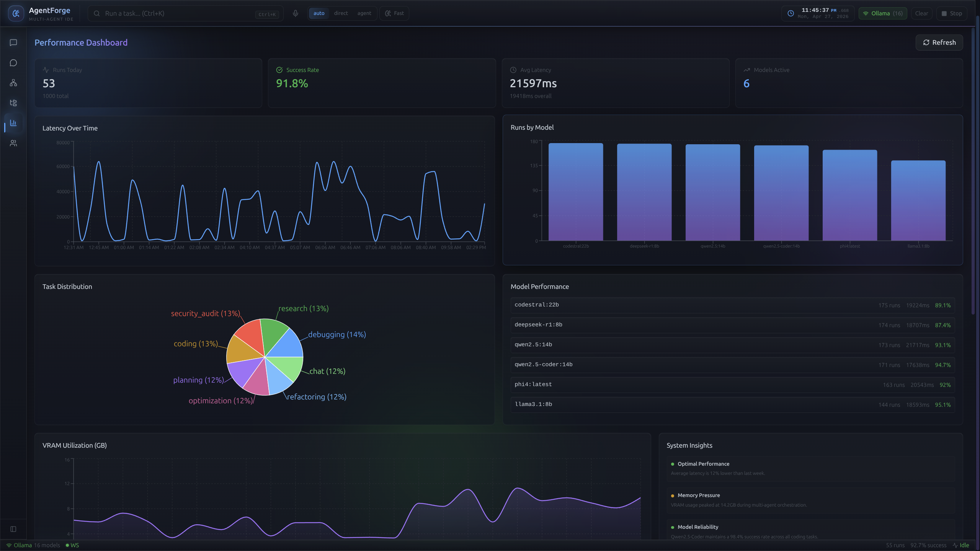Click the llama3.1:8b bar in chart
This screenshot has width=980, height=551.
918,201
